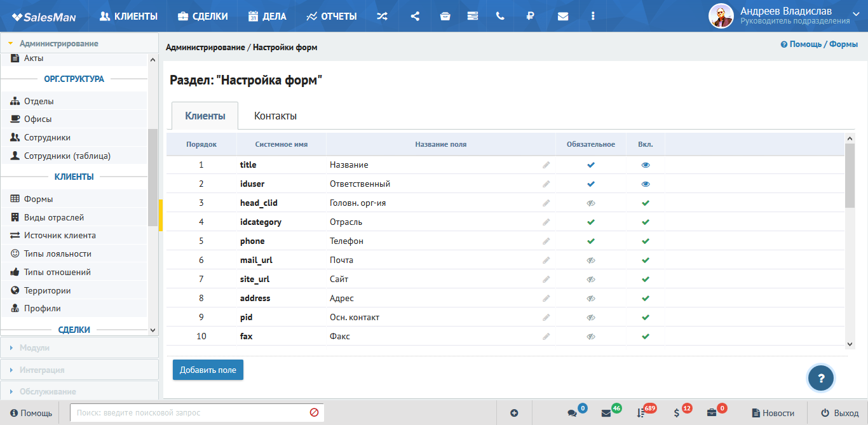The width and height of the screenshot is (868, 425).
Task: Click the pencil edit icon for Телефон field
Action: point(546,241)
